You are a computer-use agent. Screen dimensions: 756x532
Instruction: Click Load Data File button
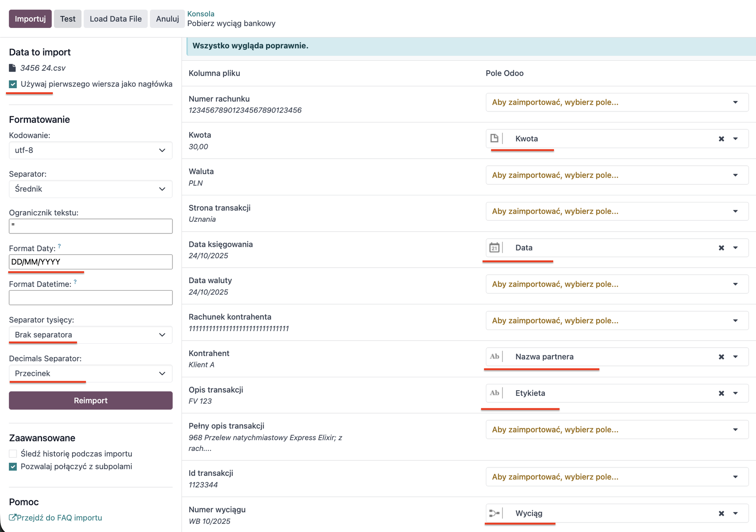115,19
